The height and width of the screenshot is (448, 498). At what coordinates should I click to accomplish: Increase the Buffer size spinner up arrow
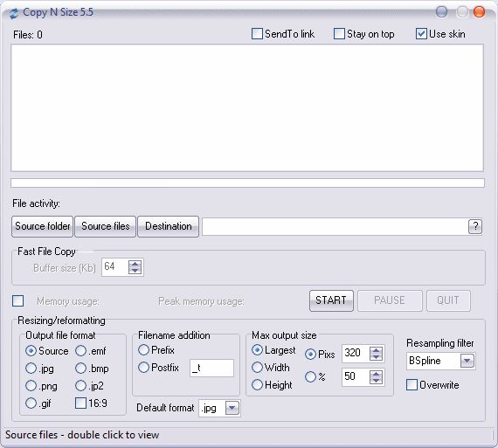[x=135, y=264]
